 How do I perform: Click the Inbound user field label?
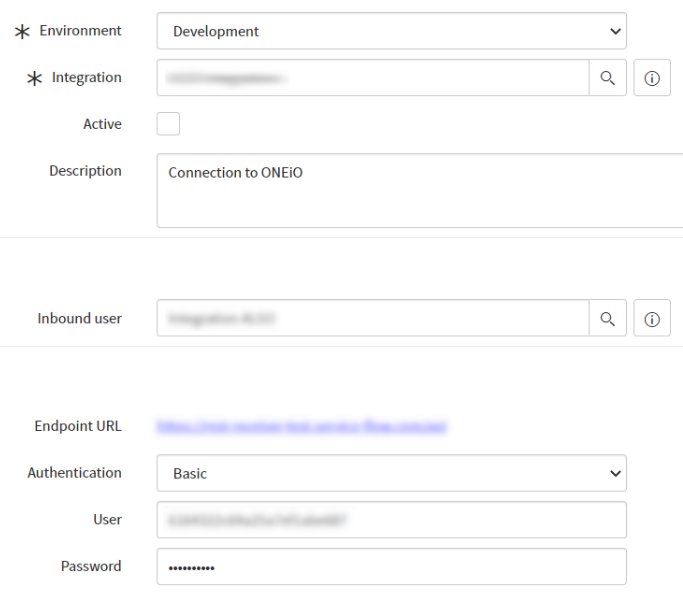[x=79, y=318]
